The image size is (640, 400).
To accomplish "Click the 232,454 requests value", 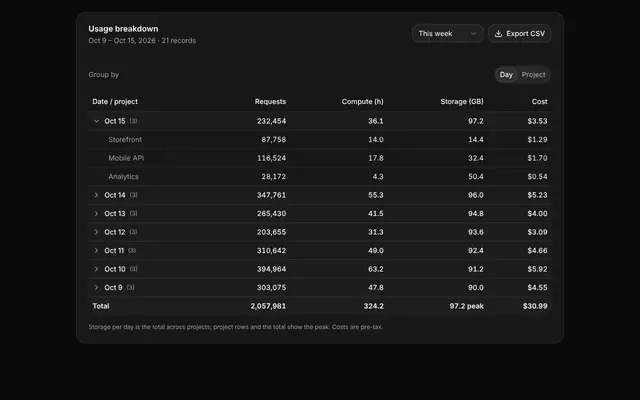I will pyautogui.click(x=271, y=121).
